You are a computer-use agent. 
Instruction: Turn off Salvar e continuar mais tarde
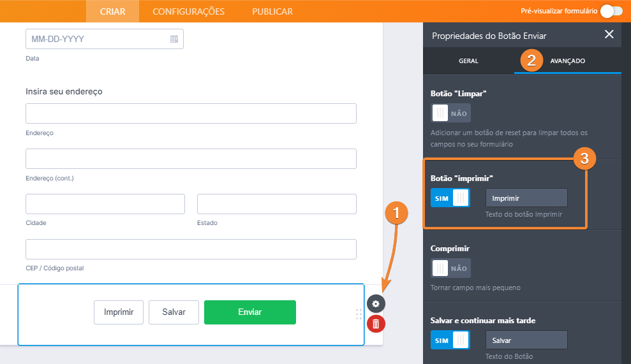coord(450,340)
